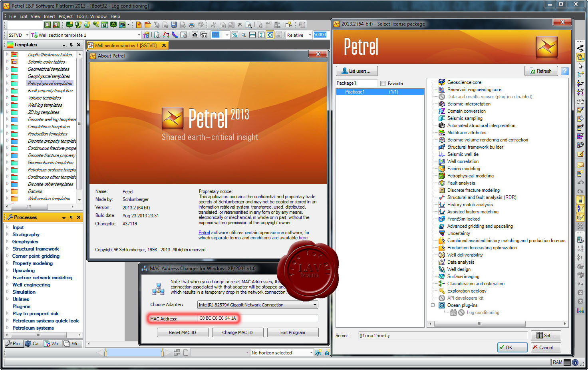Click the Server text field

[x=443, y=336]
